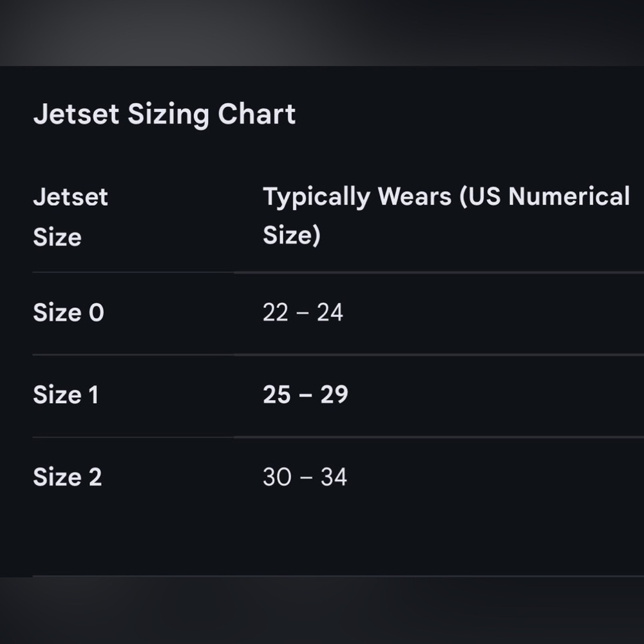Select the Size 1 row label
Image resolution: width=644 pixels, height=644 pixels.
click(x=66, y=395)
